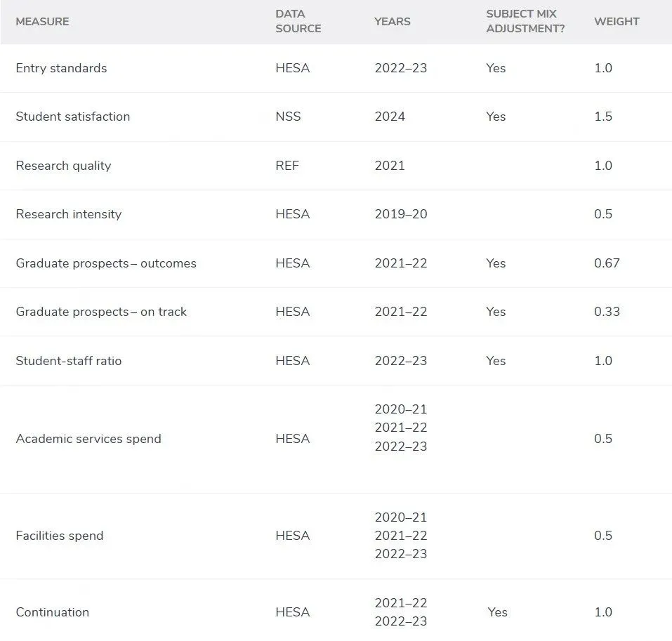This screenshot has height=641, width=672.
Task: Select Graduate prospects – on track label
Action: 101,312
